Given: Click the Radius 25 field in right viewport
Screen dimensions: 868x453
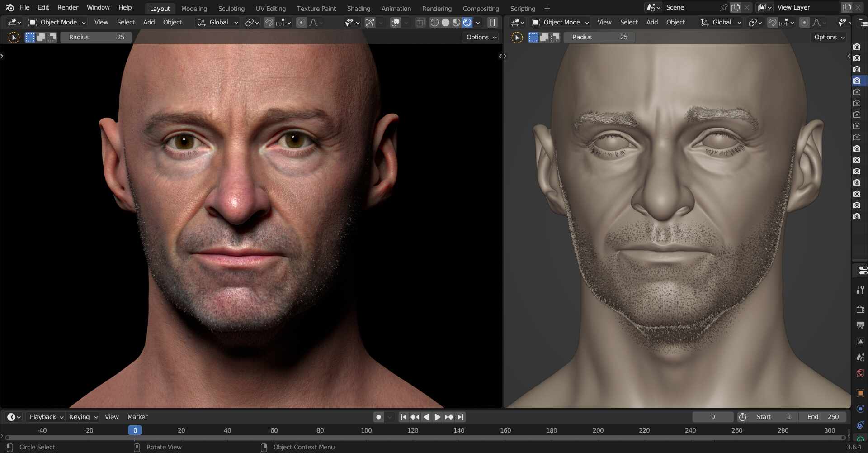Looking at the screenshot, I should (599, 37).
